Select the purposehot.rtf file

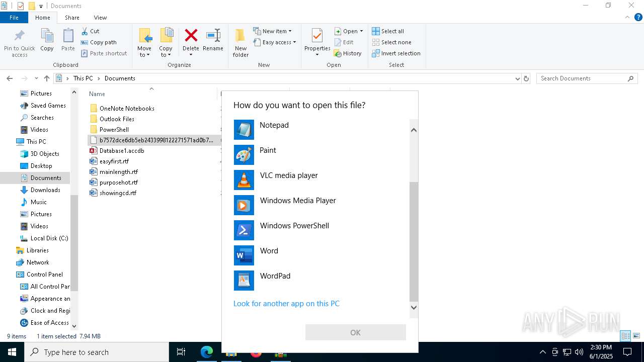point(119,183)
